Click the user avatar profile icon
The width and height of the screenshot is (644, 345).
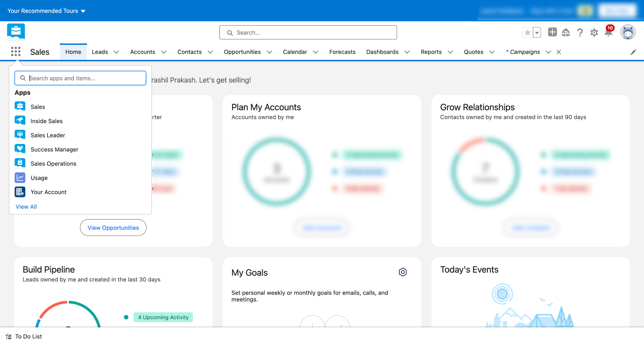point(628,32)
